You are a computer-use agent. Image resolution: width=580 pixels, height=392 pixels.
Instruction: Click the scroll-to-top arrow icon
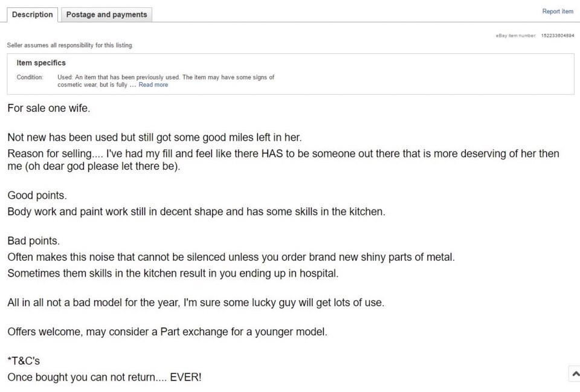[575, 373]
